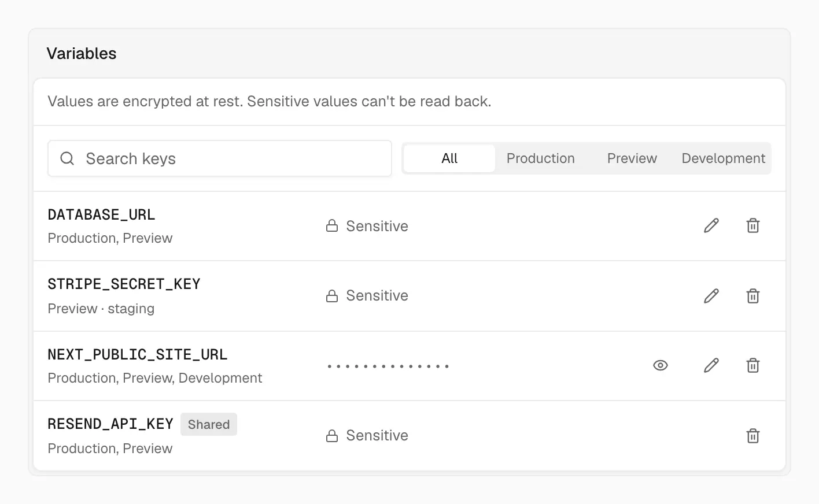Viewport: 819px width, 504px height.
Task: Reveal the NEXT_PUBLIC_SITE_URL value
Action: pos(661,365)
